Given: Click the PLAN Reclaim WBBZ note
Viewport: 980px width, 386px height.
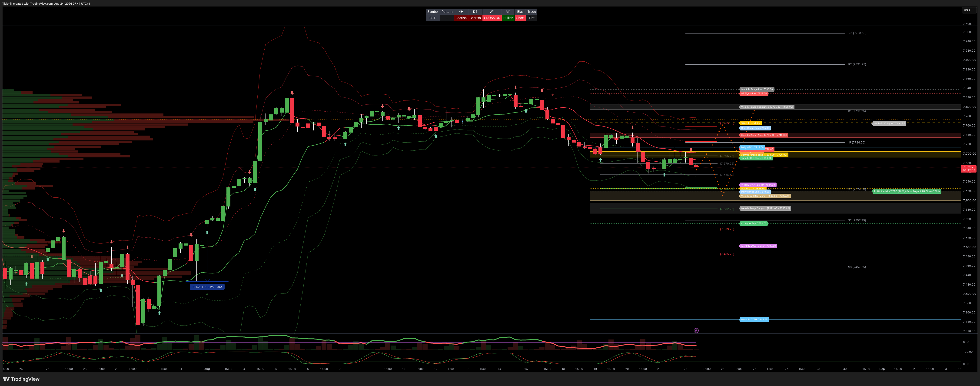Looking at the screenshot, I should pos(907,191).
